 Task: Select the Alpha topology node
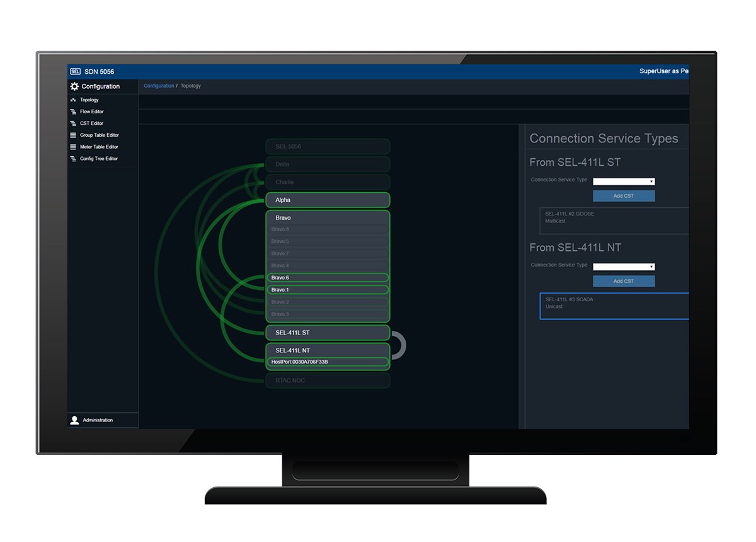328,200
